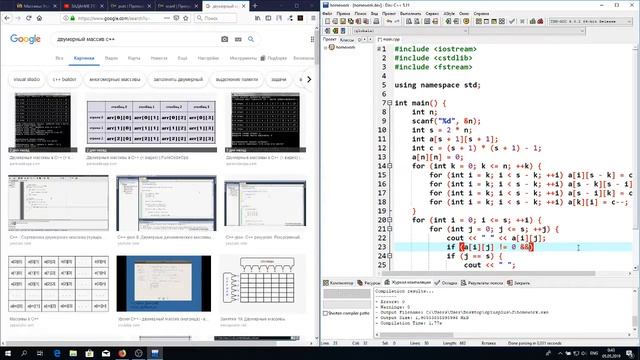Click the 'многомерные массивы' suggestion chip

click(x=115, y=79)
